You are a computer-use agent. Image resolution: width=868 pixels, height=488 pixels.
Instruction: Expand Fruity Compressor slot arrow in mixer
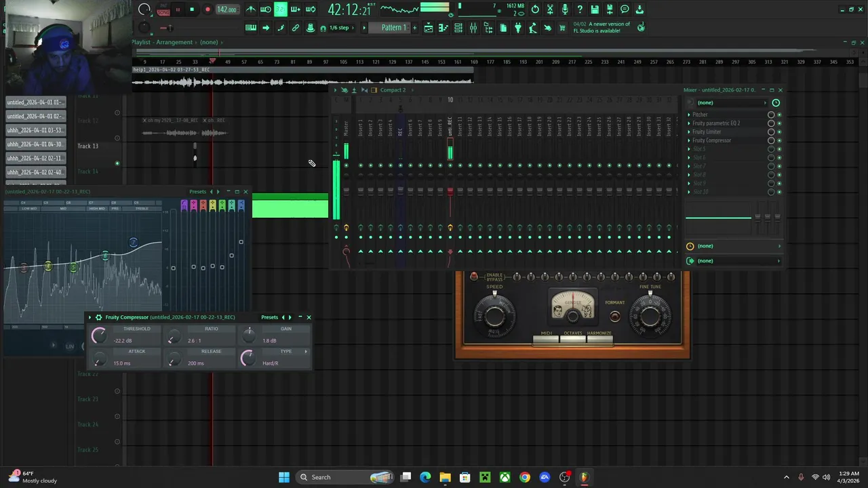(689, 140)
